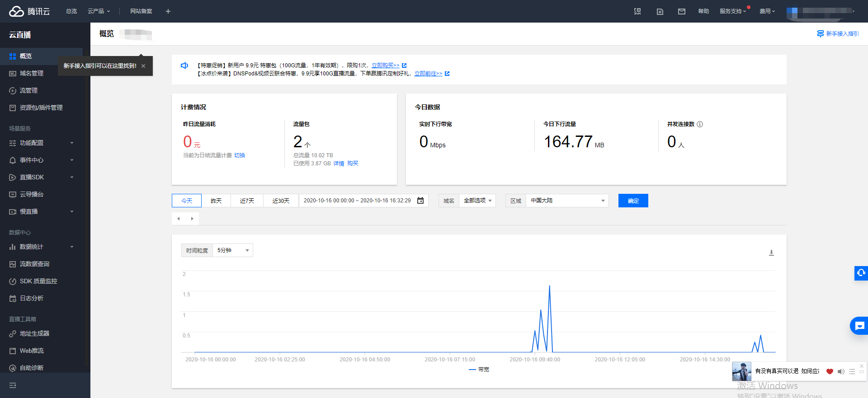The width and height of the screenshot is (868, 398).
Task: Open the customer service headset widget
Action: click(x=861, y=273)
